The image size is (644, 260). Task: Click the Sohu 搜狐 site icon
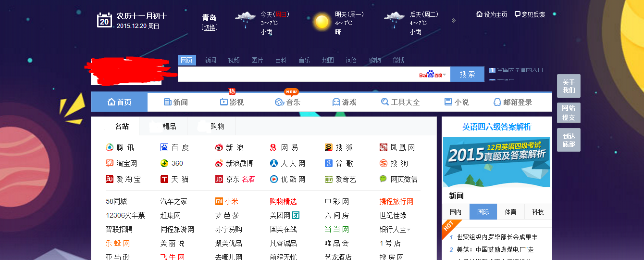[329, 147]
